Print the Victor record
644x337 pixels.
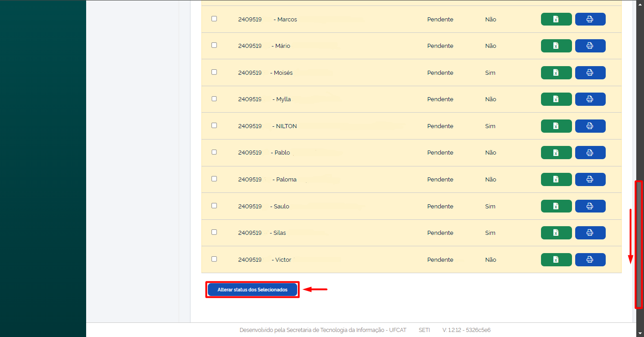[x=590, y=259]
